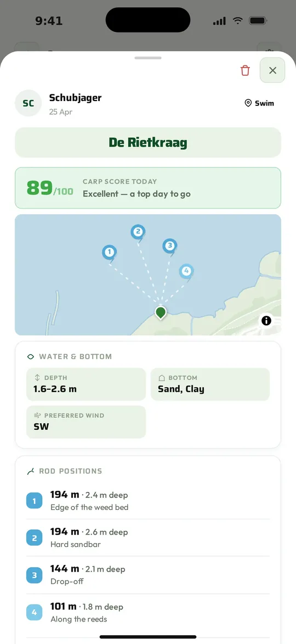Image resolution: width=296 pixels, height=644 pixels.
Task: Tap the Preferred Wind SW tile
Action: (x=86, y=422)
